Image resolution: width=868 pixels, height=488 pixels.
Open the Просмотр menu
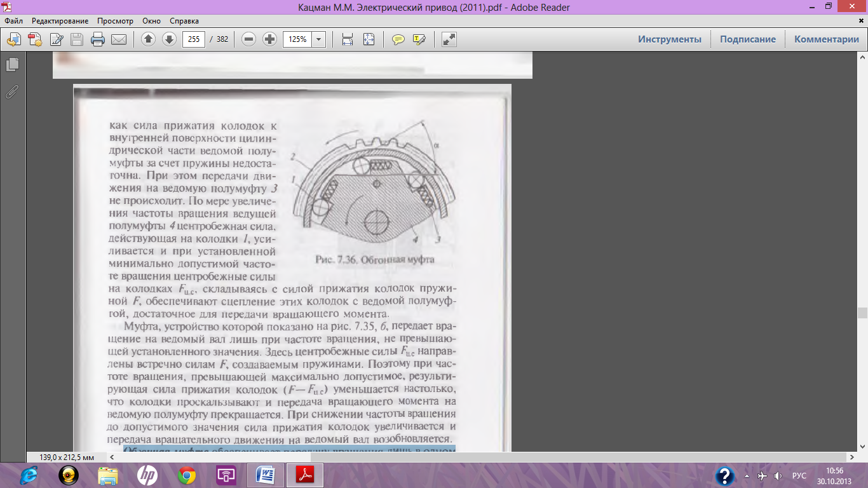[x=115, y=21]
